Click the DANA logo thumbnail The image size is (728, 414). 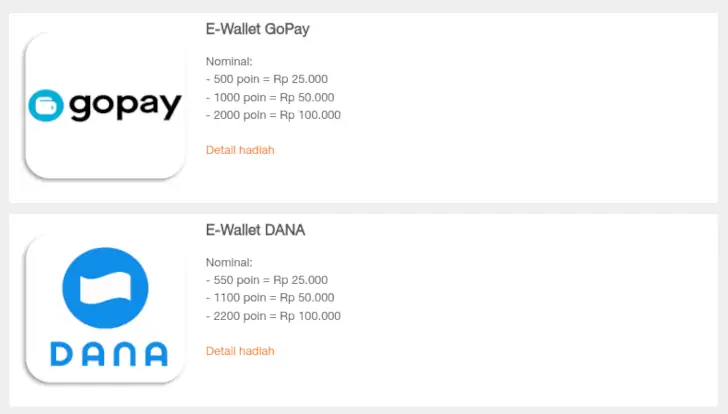pyautogui.click(x=105, y=308)
